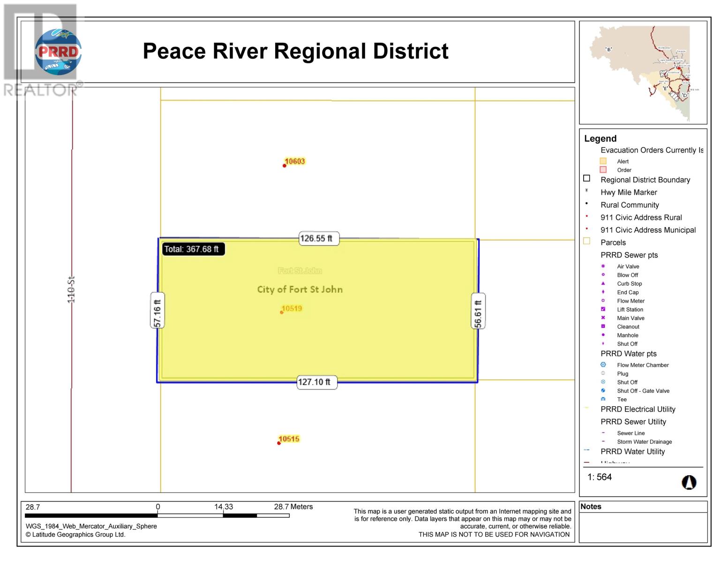Click the '56.61 ft' right edge label
Screen dimensions: 728x563
478,311
